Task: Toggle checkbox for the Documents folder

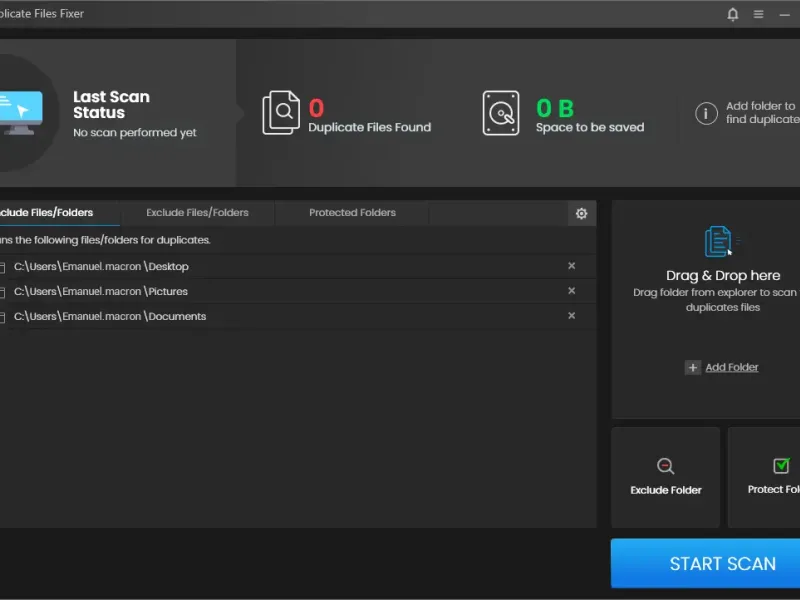Action: pos(2,317)
